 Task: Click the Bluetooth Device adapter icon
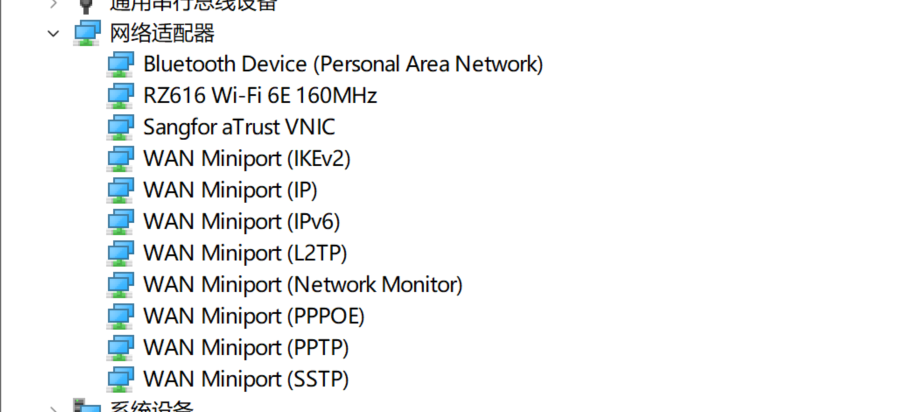tap(121, 64)
